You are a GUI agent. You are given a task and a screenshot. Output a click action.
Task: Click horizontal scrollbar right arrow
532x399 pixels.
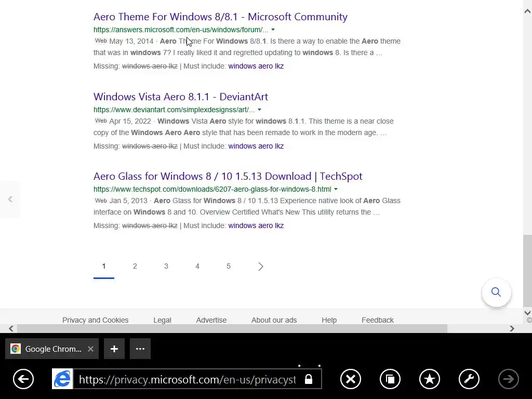(x=512, y=328)
